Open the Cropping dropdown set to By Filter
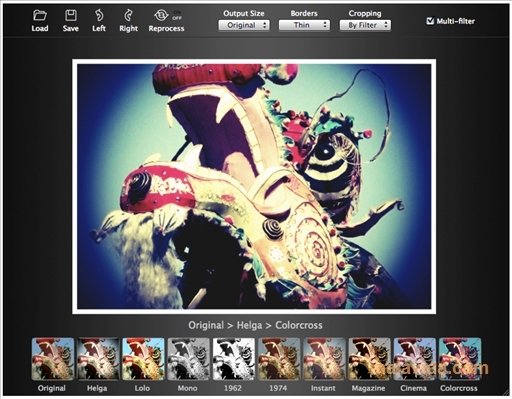 [x=365, y=25]
